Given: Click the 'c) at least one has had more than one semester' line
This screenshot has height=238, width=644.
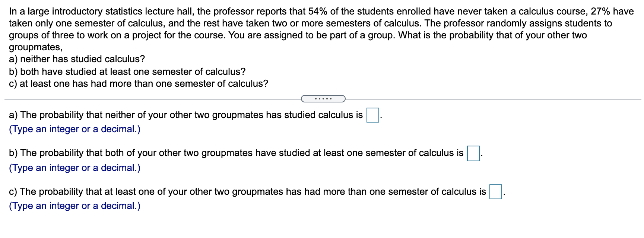Looking at the screenshot, I should coord(139,83).
